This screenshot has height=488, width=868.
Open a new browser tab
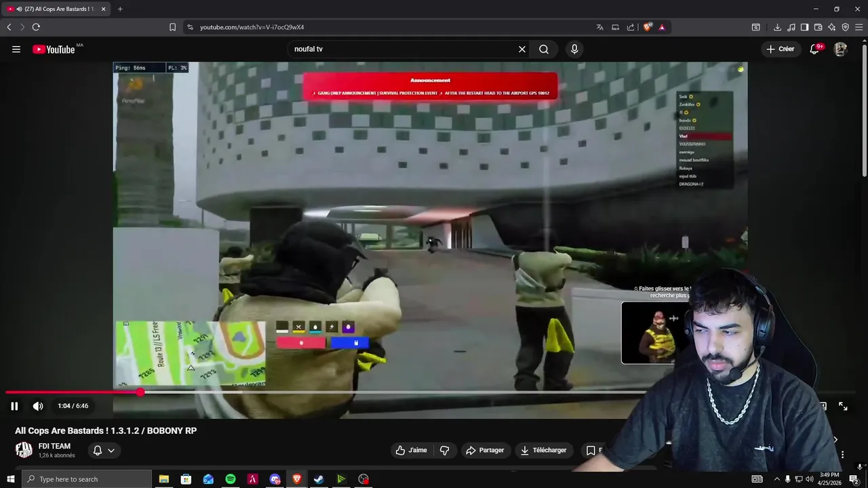120,9
